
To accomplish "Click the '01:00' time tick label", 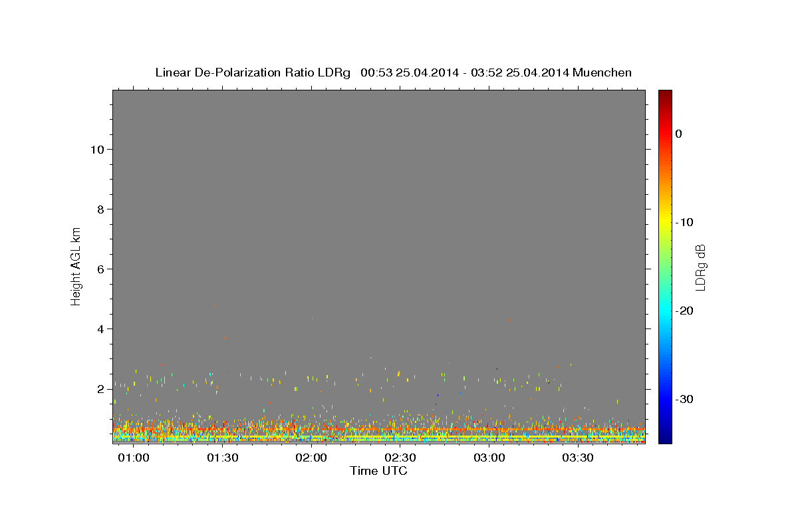I will pos(133,458).
